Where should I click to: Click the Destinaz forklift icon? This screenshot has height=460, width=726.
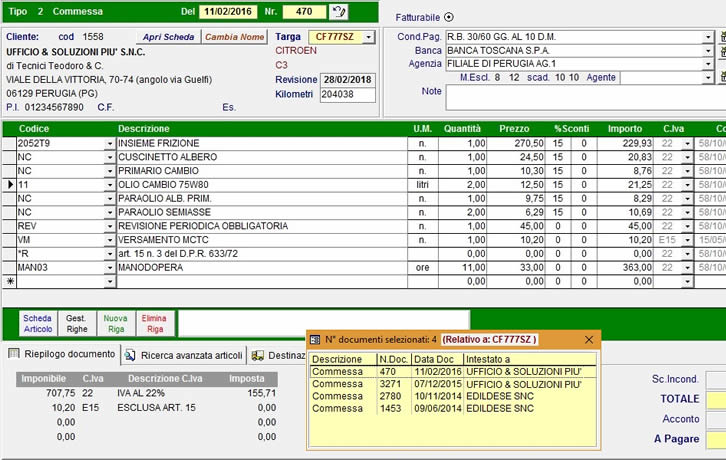(257, 355)
